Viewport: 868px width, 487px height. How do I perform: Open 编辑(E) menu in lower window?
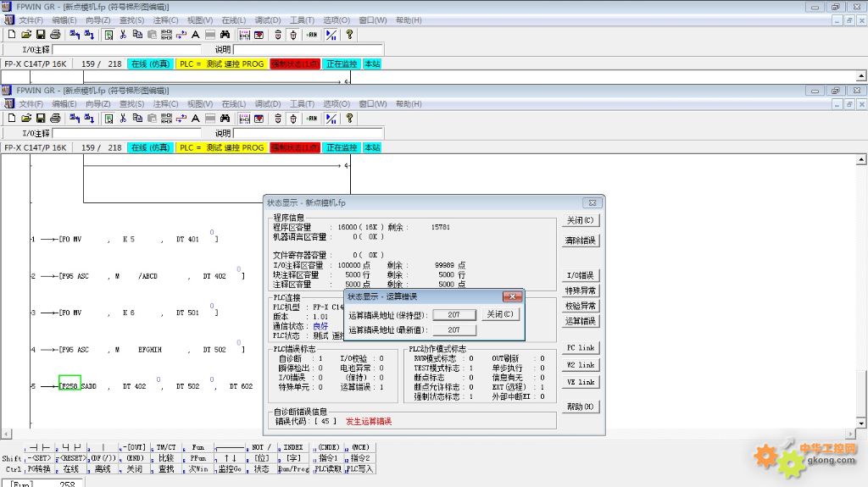[64, 103]
